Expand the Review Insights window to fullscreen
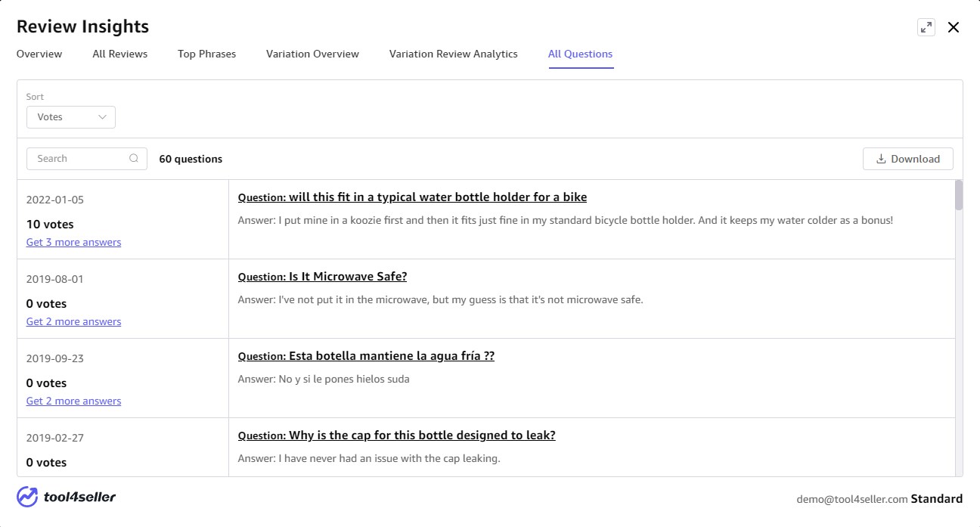 (926, 27)
